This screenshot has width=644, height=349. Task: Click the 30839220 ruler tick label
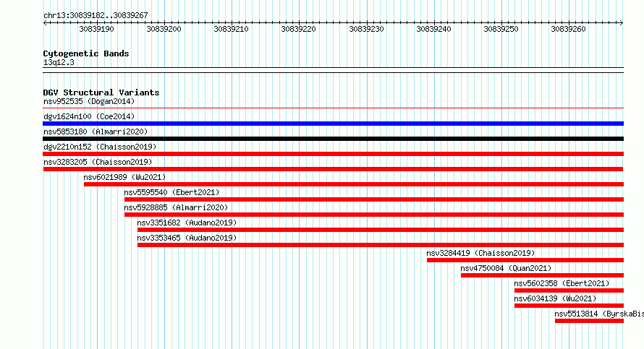click(299, 29)
